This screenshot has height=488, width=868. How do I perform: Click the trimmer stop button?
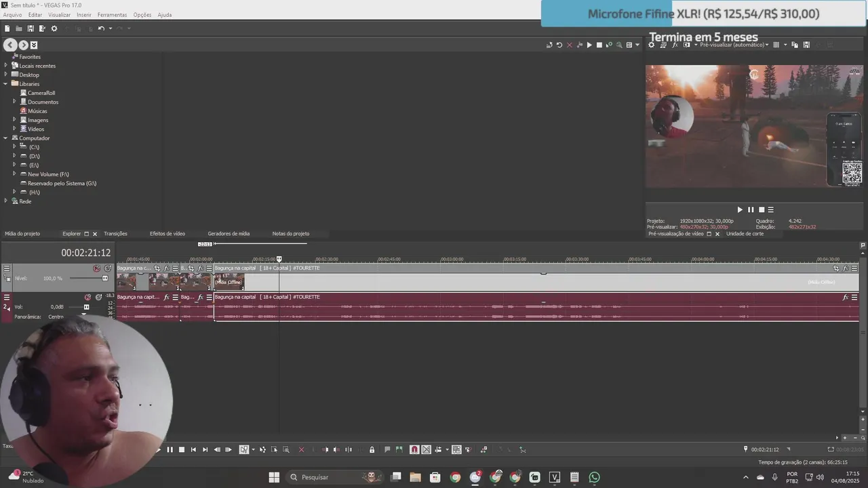point(599,45)
